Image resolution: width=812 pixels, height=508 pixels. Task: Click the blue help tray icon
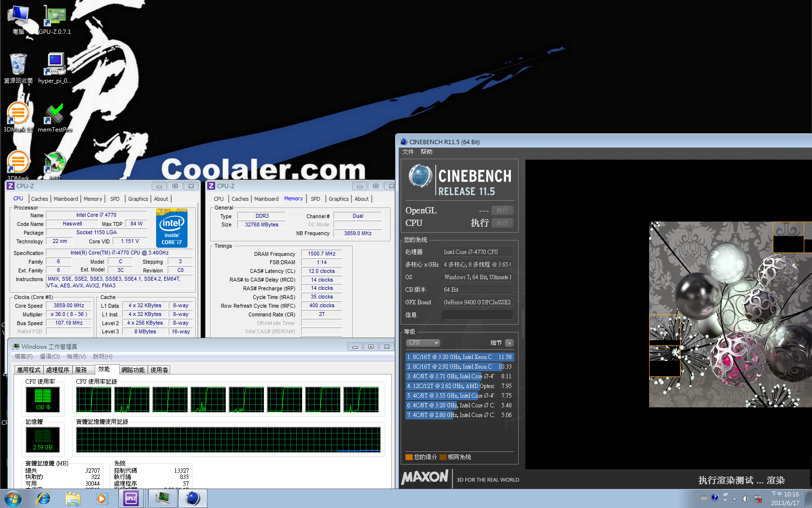(x=715, y=498)
